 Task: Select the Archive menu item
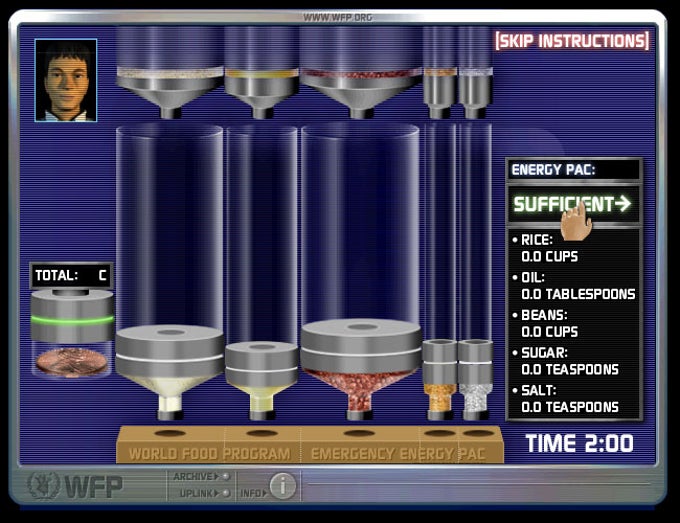[x=201, y=477]
